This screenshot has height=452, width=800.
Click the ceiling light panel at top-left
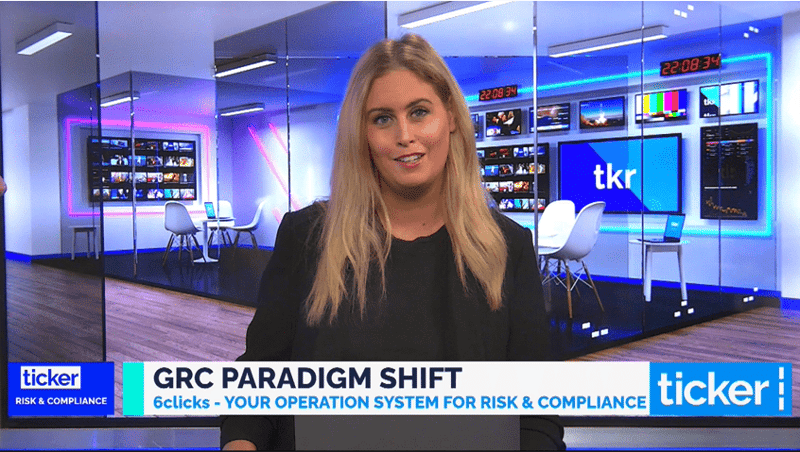43,38
